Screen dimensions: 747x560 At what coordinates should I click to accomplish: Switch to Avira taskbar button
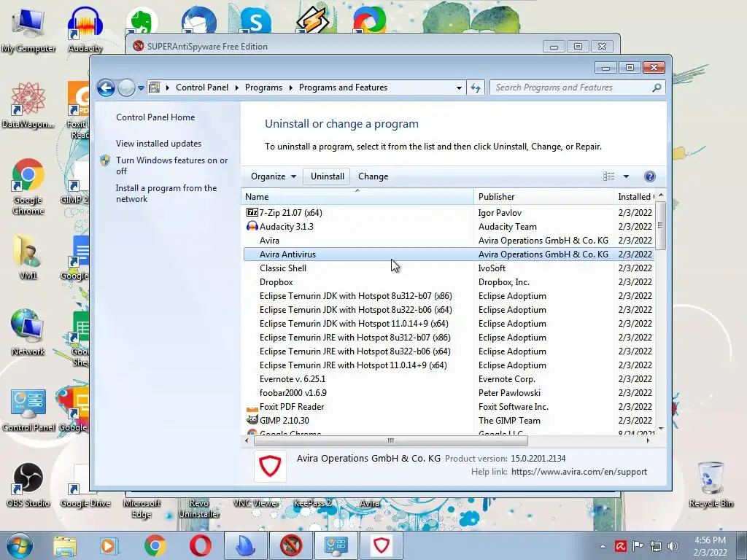pyautogui.click(x=381, y=545)
